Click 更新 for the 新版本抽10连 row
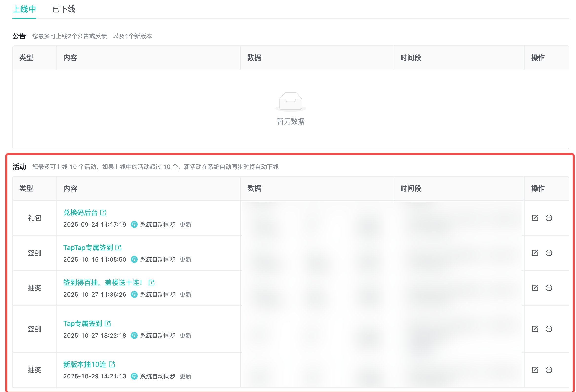Image resolution: width=576 pixels, height=392 pixels. point(185,376)
